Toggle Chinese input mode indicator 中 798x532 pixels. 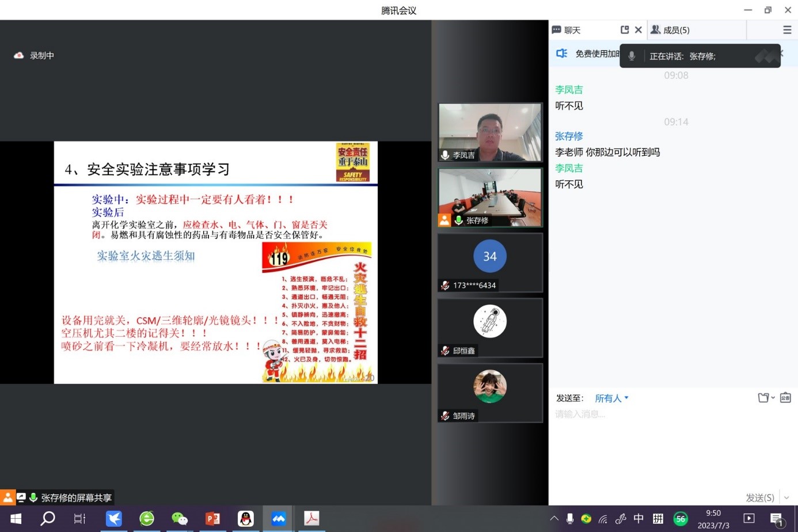639,519
